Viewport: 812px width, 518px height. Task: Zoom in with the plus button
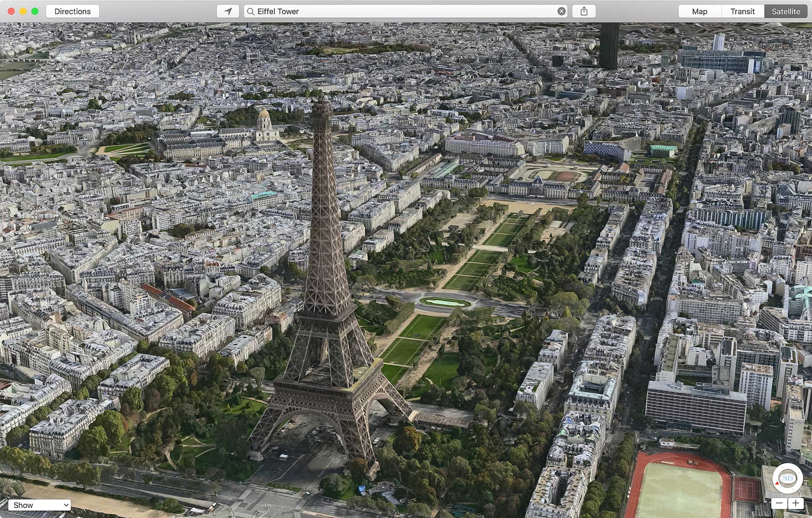[x=796, y=504]
